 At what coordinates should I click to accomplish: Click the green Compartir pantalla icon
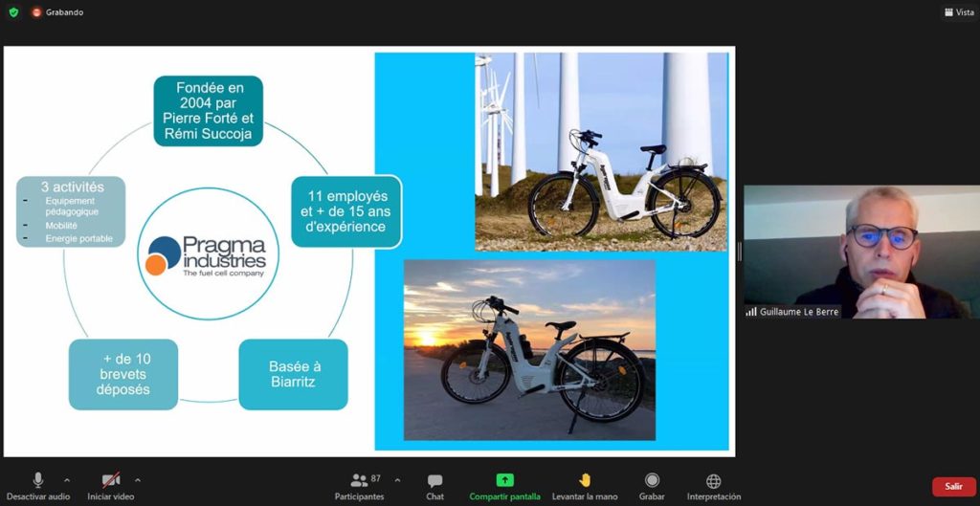pyautogui.click(x=504, y=480)
